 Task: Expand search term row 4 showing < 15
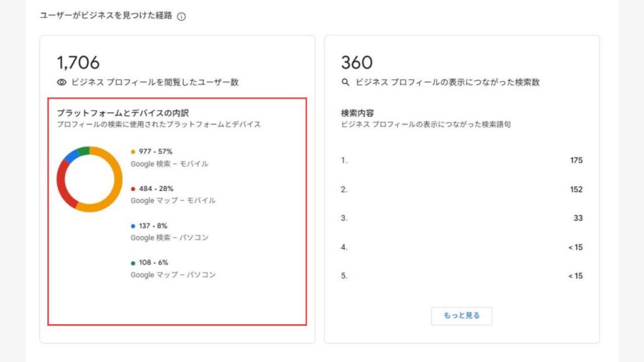(x=462, y=248)
